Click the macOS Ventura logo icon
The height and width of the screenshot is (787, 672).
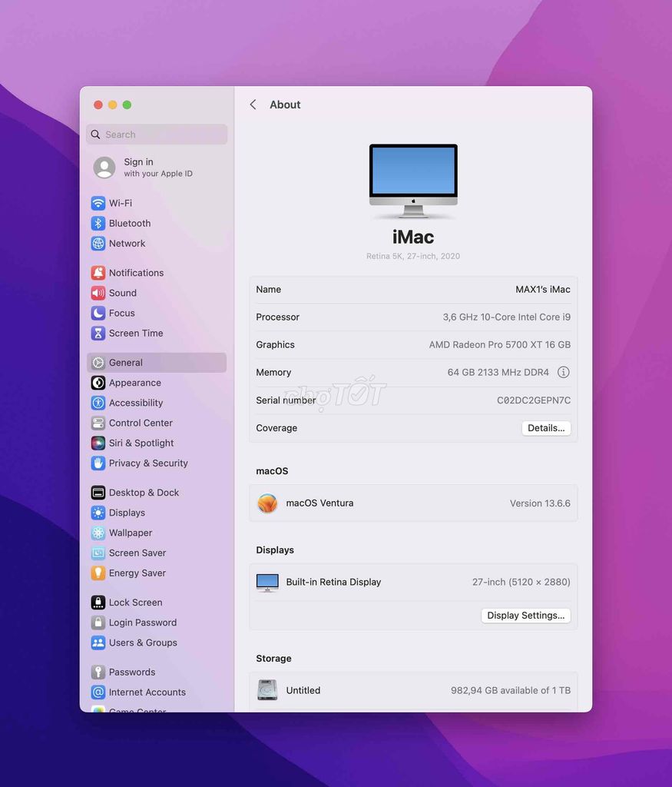pyautogui.click(x=267, y=503)
